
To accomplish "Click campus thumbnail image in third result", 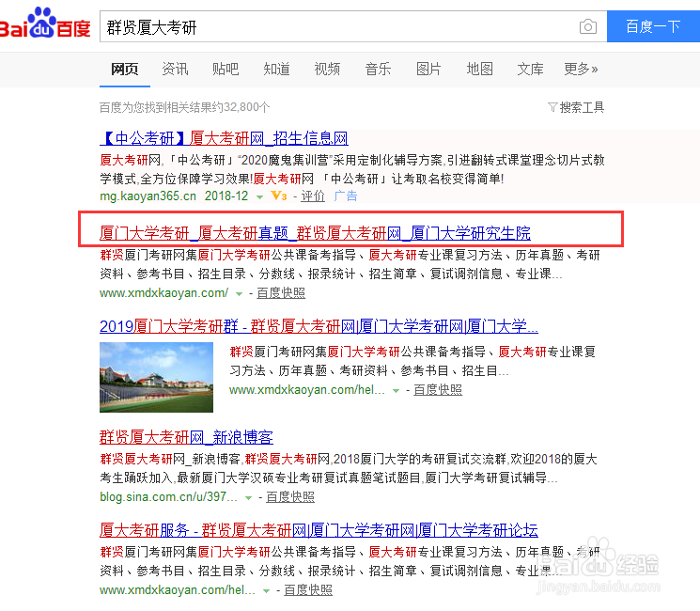I will click(156, 377).
